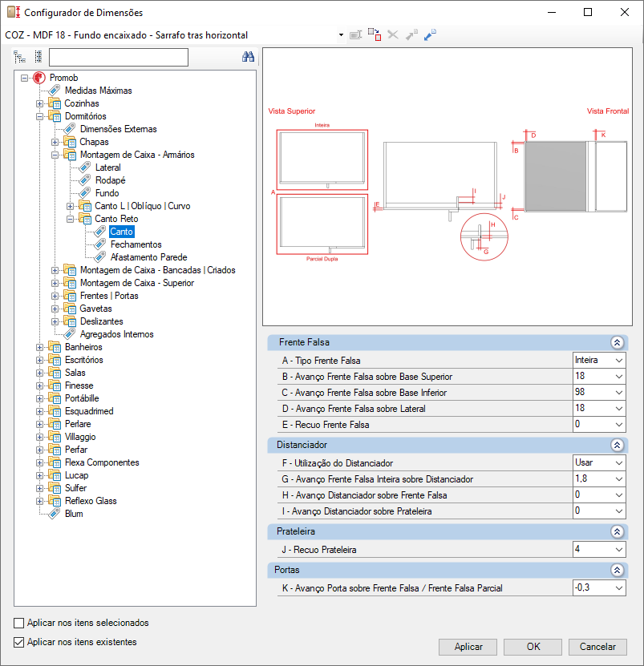Click the delete X icon in toolbar
The width and height of the screenshot is (644, 666).
(393, 35)
